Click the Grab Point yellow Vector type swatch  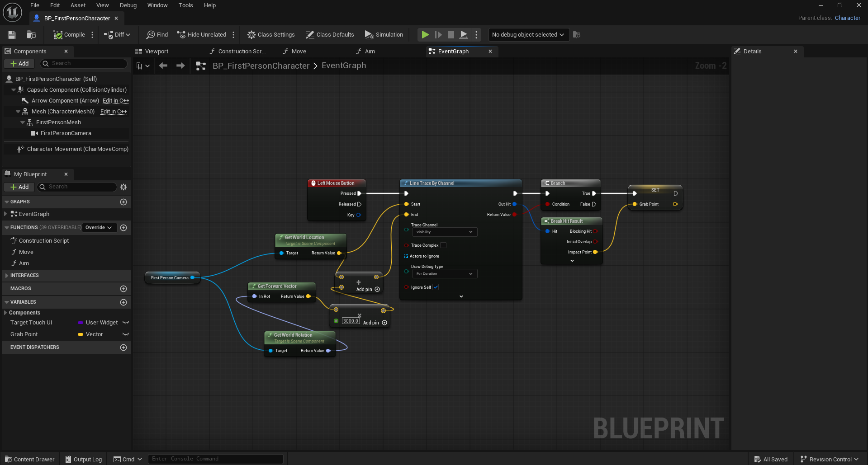81,334
